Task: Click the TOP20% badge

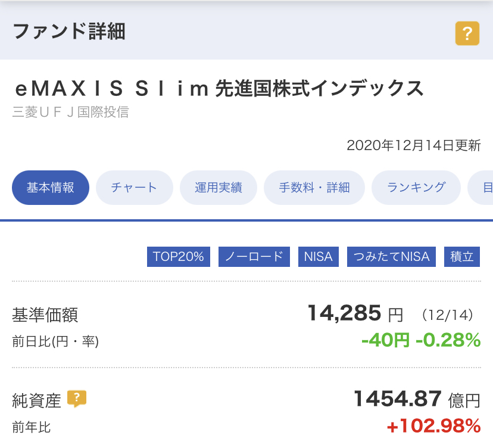Action: point(179,257)
